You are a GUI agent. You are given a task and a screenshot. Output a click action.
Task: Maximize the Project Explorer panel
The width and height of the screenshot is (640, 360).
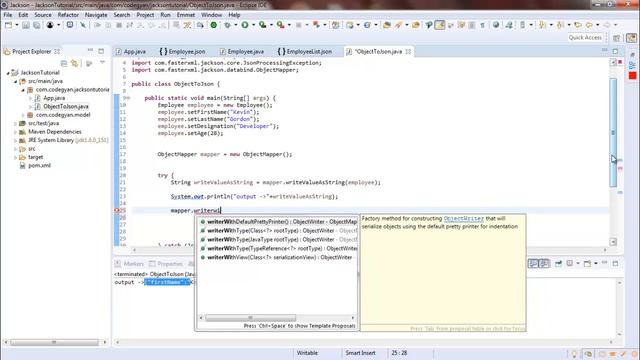(x=101, y=51)
